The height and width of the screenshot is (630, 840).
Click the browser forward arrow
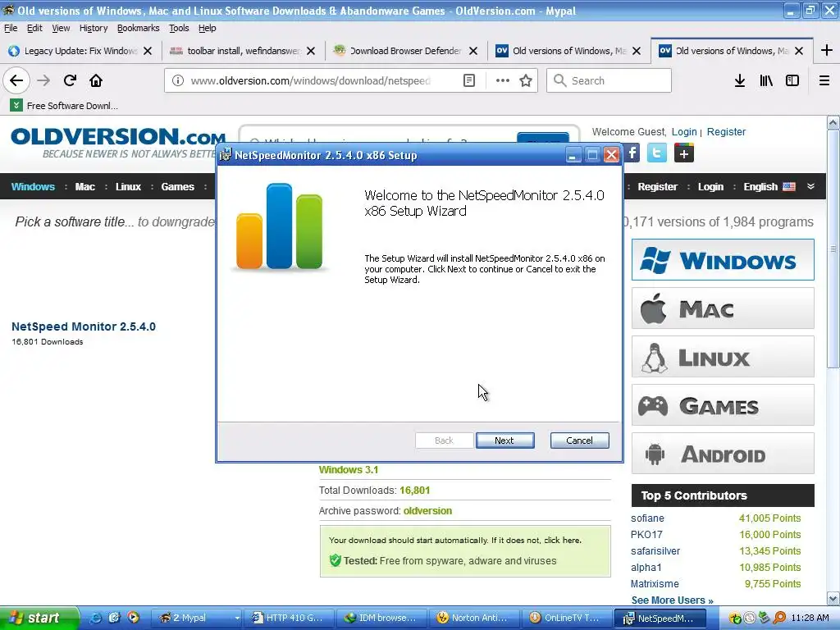tap(43, 80)
